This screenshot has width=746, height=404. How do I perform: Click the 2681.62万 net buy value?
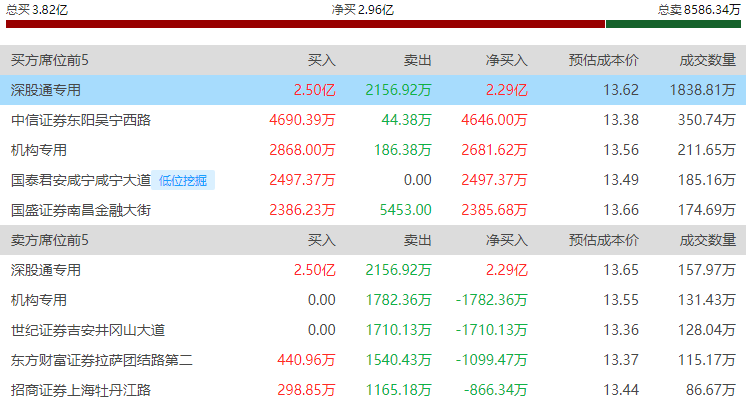pos(494,150)
